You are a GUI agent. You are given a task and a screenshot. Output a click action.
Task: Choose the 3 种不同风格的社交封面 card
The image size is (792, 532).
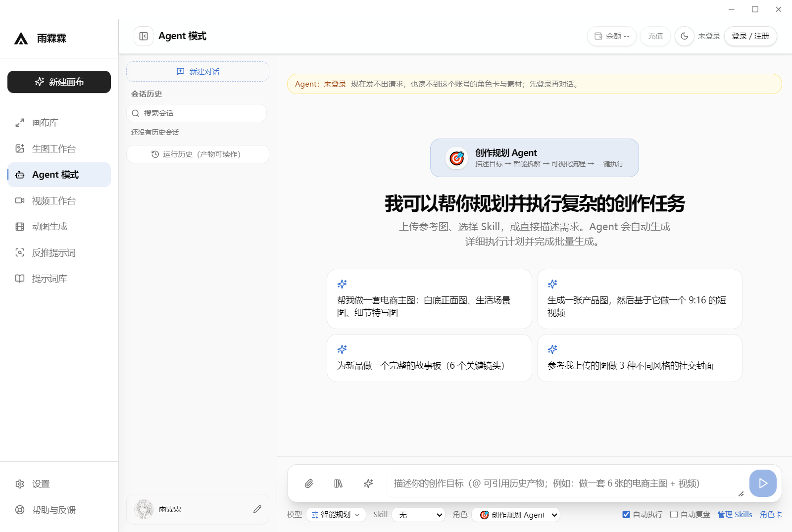[x=640, y=358]
